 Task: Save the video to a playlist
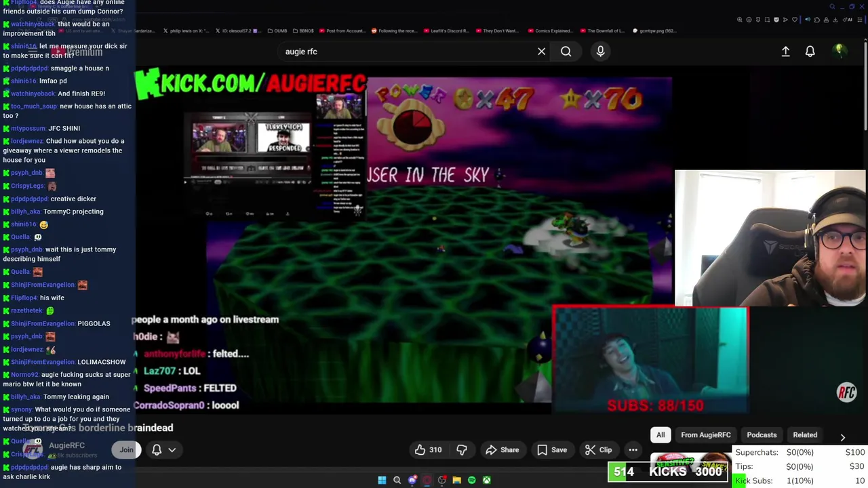pyautogui.click(x=552, y=450)
